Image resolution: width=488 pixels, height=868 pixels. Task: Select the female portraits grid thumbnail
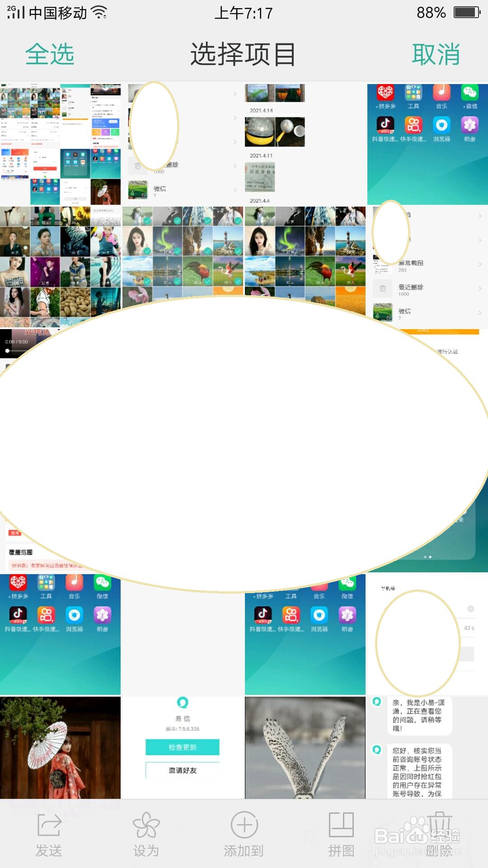point(60,267)
